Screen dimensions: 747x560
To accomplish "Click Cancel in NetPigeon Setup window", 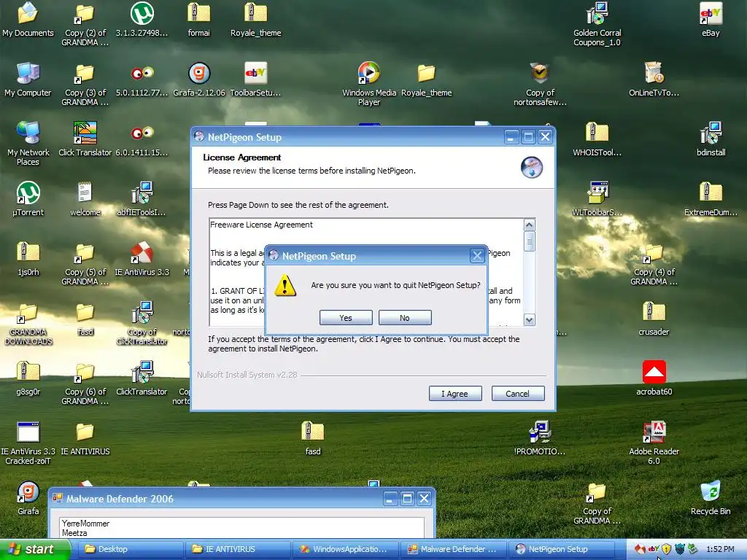I will pos(518,394).
